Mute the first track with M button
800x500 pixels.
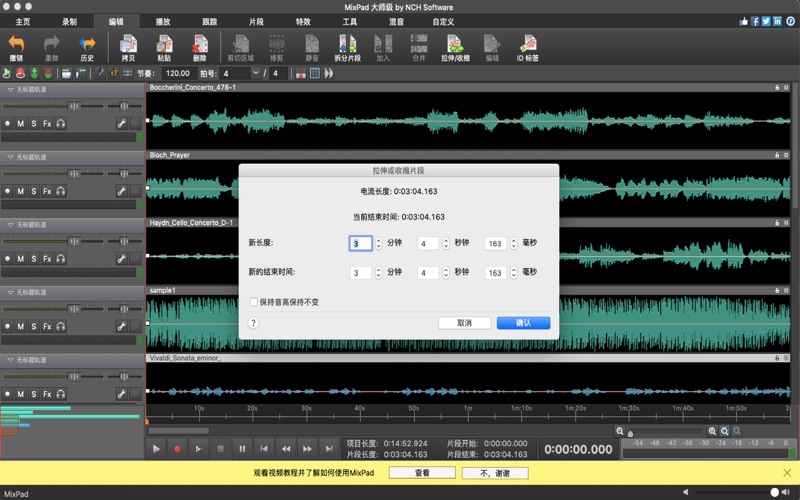21,124
